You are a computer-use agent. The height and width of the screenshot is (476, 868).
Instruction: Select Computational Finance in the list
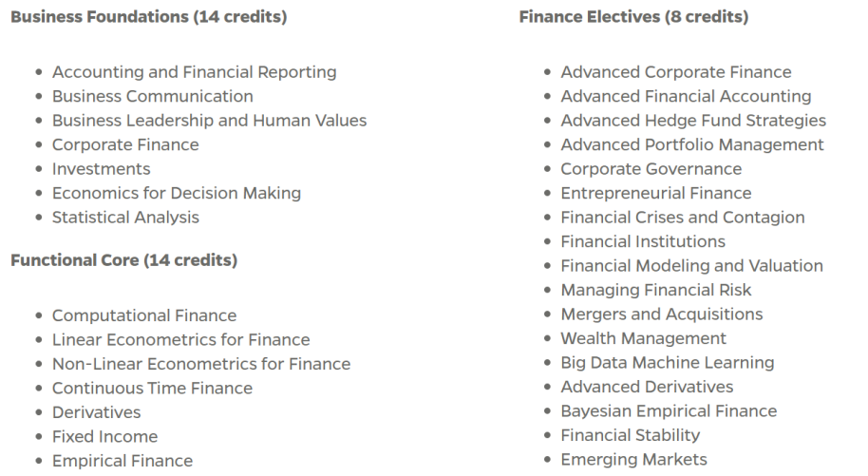click(x=143, y=315)
